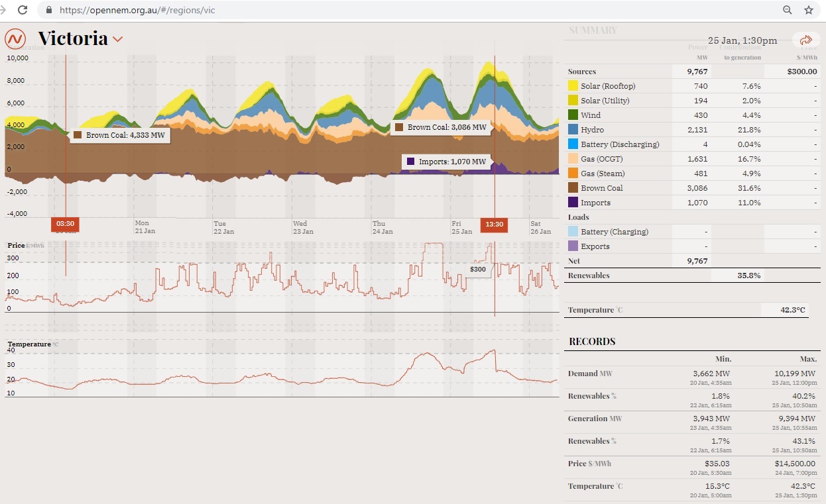Viewport: 826px width, 504px height.
Task: Click the Solar (Rooftop) yellow swatch
Action: point(573,86)
